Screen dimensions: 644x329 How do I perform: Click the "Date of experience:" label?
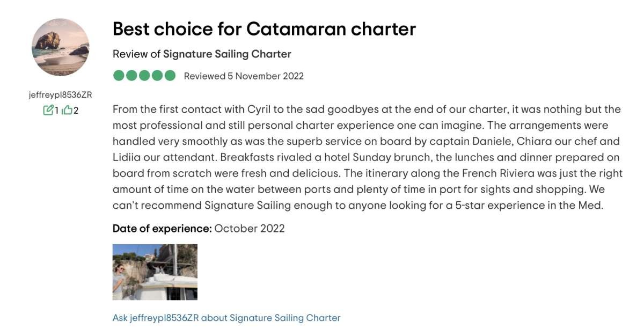coord(162,229)
